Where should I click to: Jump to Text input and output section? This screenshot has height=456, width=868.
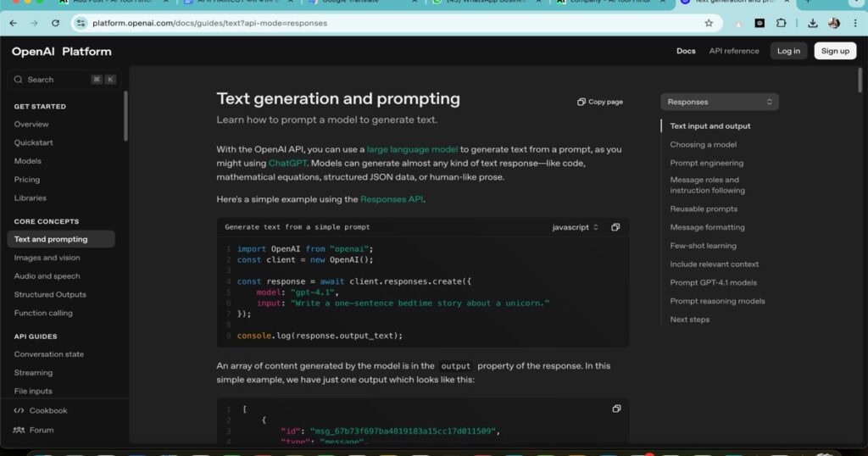coord(710,126)
